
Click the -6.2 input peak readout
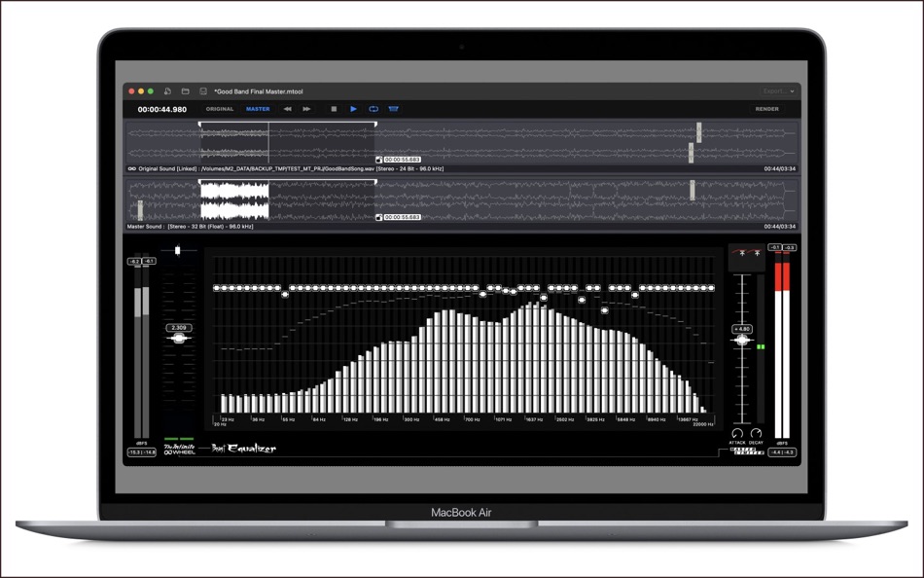tap(134, 261)
